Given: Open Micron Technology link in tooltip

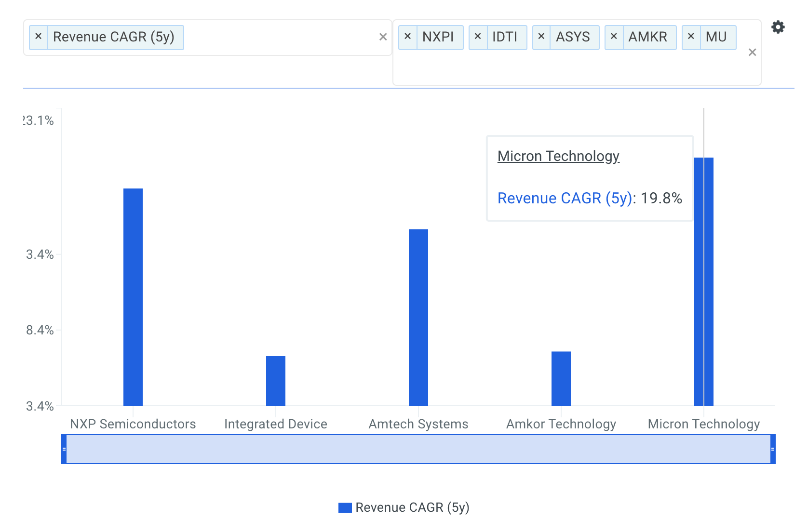Looking at the screenshot, I should pyautogui.click(x=558, y=156).
